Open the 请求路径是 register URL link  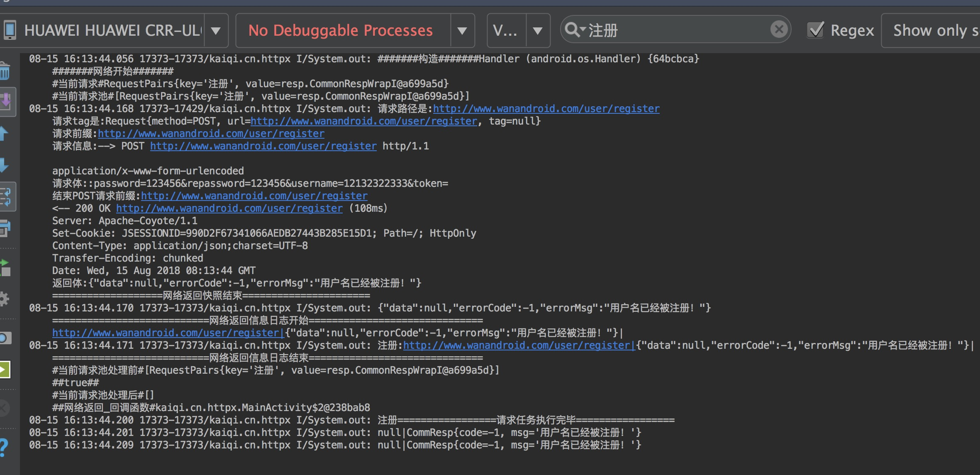[546, 109]
